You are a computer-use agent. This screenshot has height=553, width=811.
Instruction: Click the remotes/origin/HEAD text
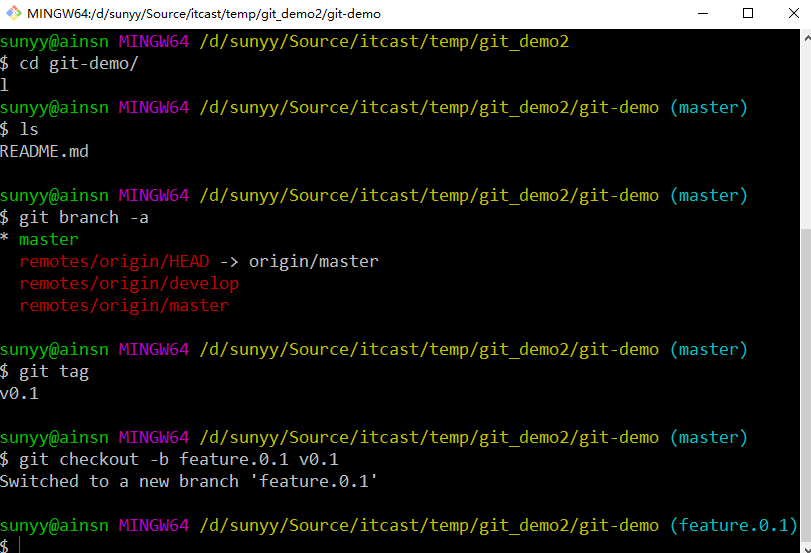click(x=114, y=262)
